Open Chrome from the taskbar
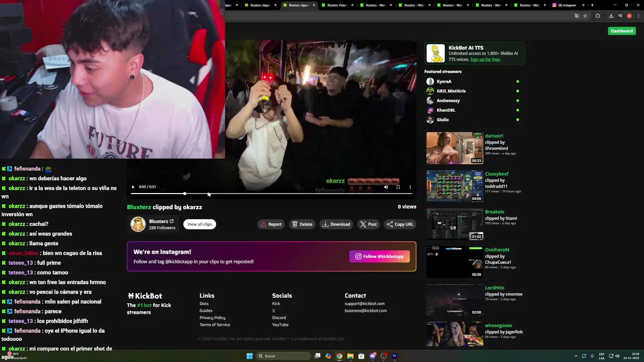Screen dimensions: 644x362 point(340,356)
